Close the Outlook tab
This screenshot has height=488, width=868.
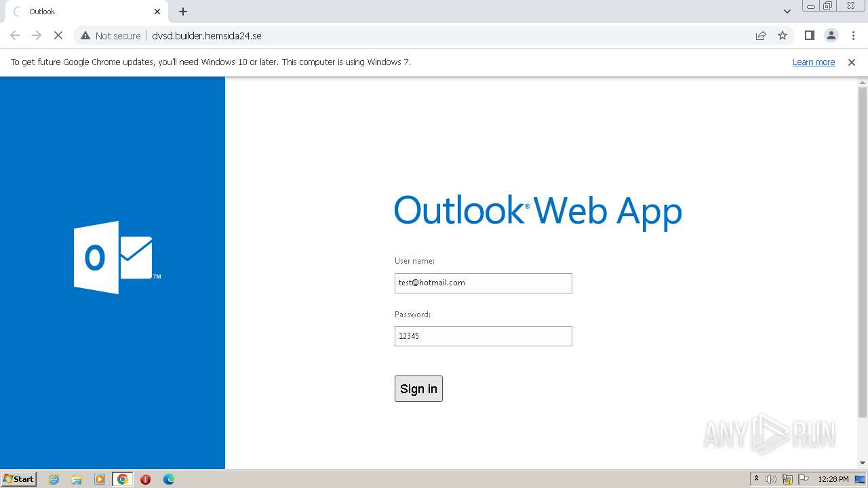[x=157, y=12]
